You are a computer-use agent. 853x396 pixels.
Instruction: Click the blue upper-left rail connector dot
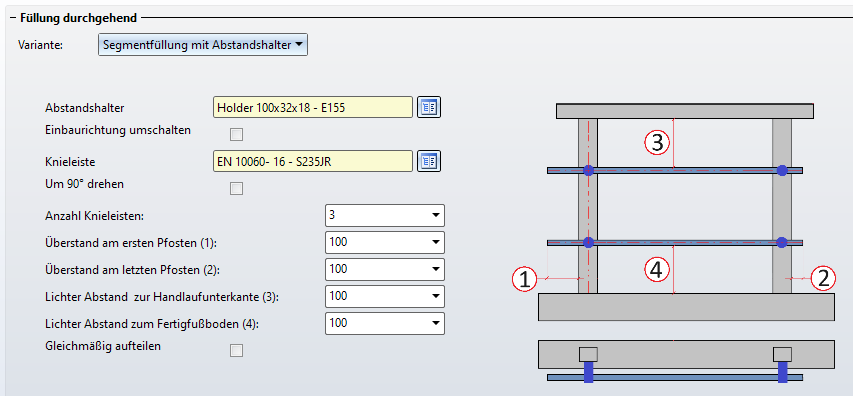click(x=588, y=170)
